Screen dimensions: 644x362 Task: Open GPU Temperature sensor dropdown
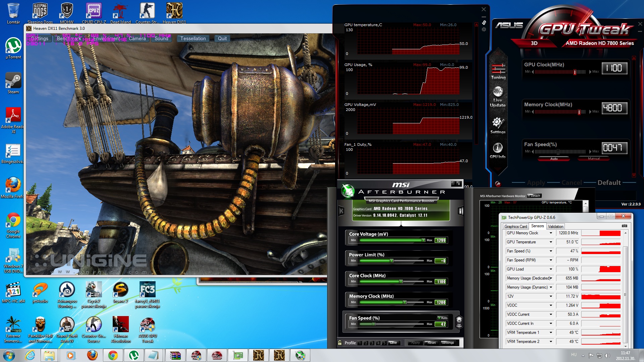[x=550, y=242]
